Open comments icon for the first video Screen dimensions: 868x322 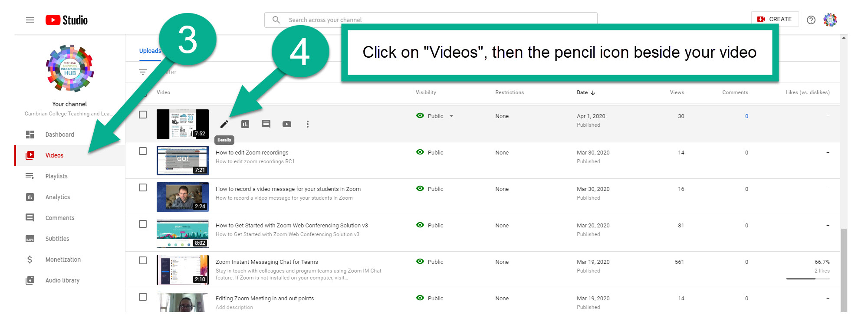[x=266, y=124]
